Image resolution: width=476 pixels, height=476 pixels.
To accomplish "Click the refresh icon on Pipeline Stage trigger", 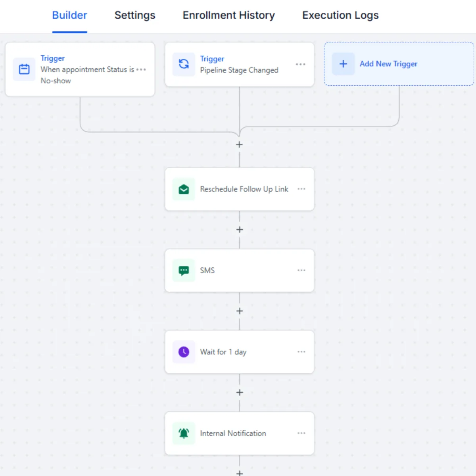I will click(184, 64).
